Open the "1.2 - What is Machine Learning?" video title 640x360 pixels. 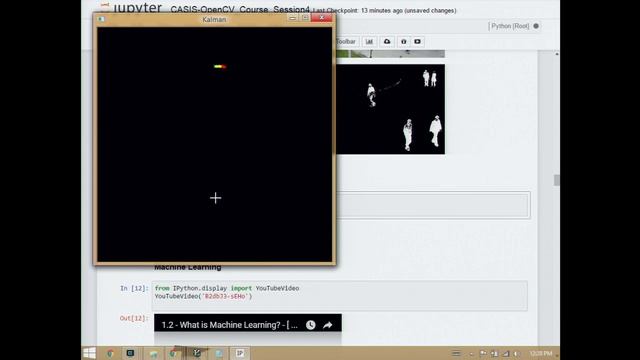(x=229, y=325)
